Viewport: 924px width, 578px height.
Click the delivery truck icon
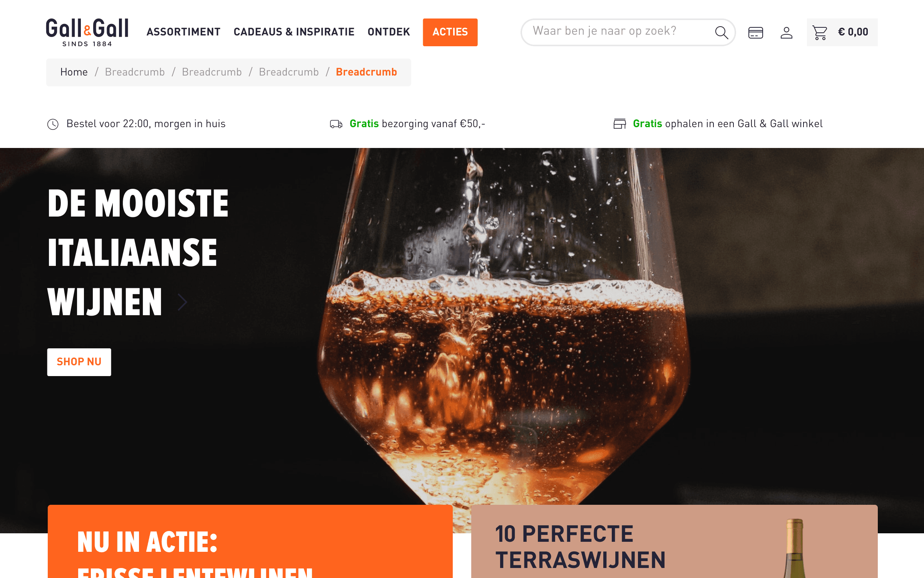336,124
